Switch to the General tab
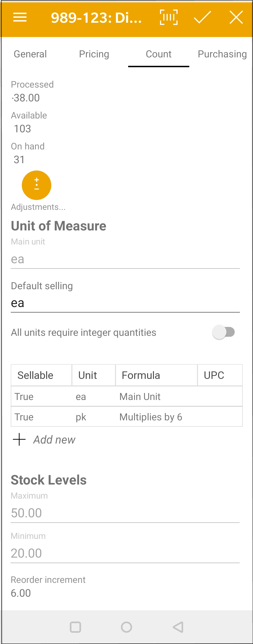The width and height of the screenshot is (253, 644). (30, 54)
